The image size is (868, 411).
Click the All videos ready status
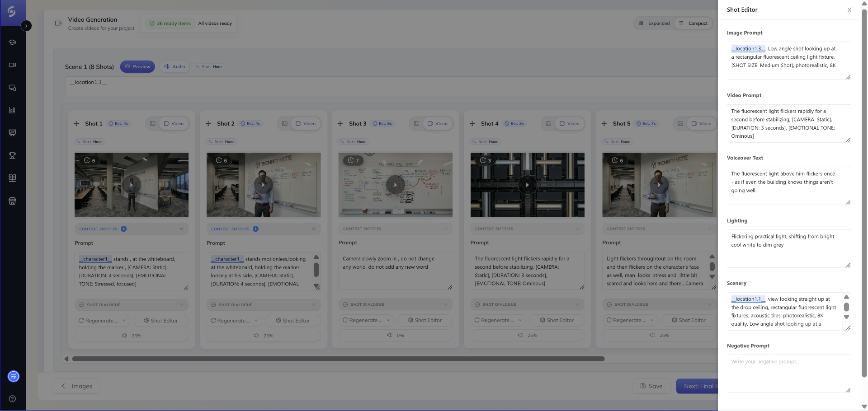(215, 23)
